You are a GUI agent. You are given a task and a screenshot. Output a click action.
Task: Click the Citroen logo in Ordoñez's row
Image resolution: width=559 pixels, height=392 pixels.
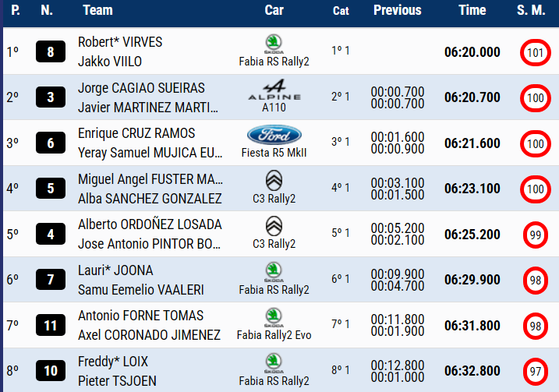click(x=274, y=227)
